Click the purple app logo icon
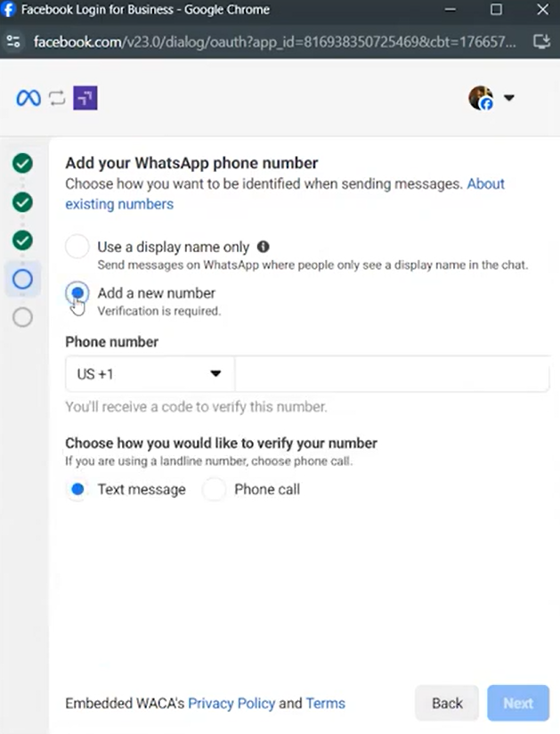This screenshot has width=560, height=734. pos(85,98)
